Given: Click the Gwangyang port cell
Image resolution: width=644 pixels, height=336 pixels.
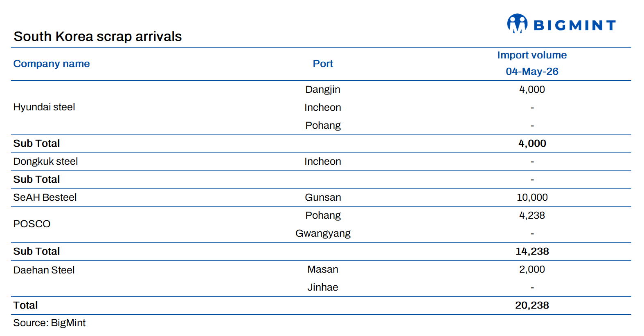Looking at the screenshot, I should click(x=323, y=233).
